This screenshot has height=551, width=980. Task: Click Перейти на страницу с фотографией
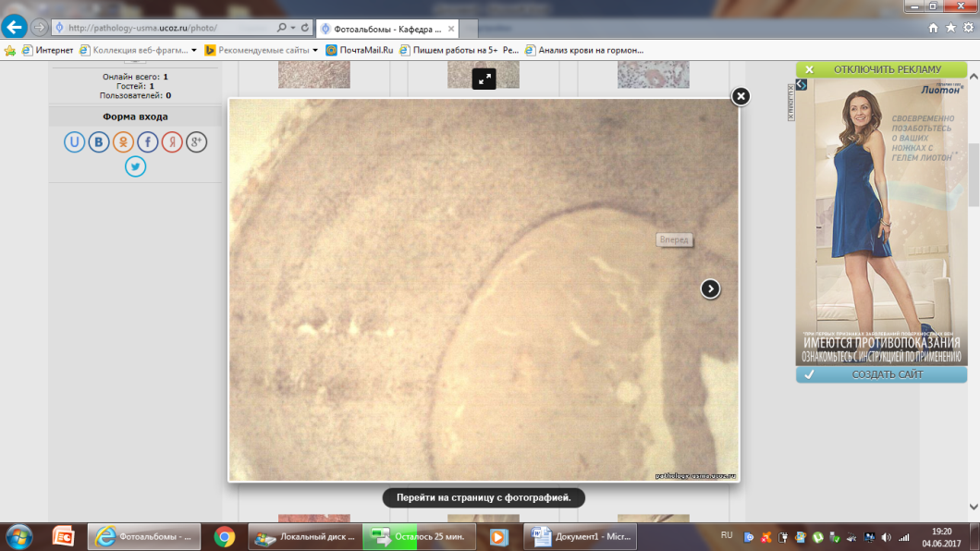484,498
